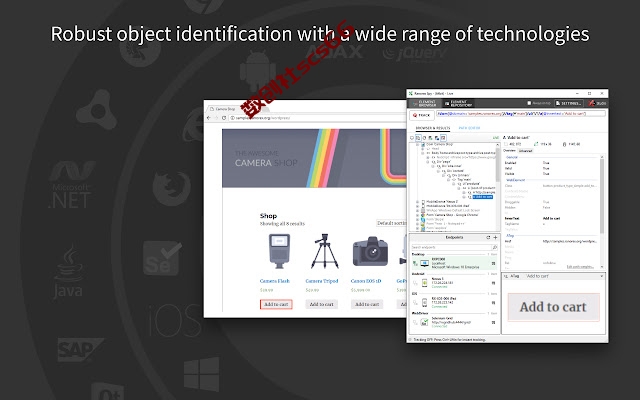Viewport: 640px width, 400px height.
Task: Open the screenshot pane dropdown arrow
Action: 602,276
